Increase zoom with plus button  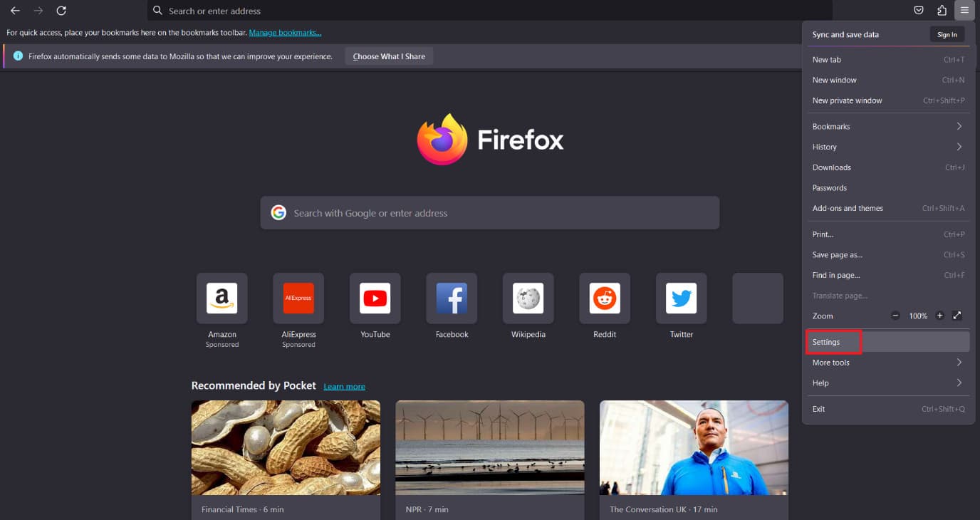pyautogui.click(x=939, y=316)
